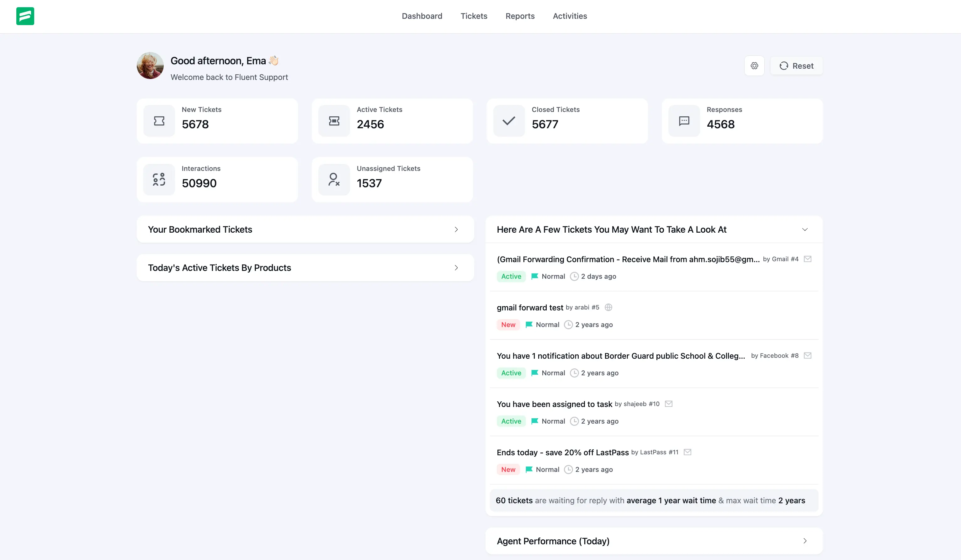Open the envelope icon on the Gmail Forwarding ticket
Screen dimensions: 961x560
(x=807, y=259)
